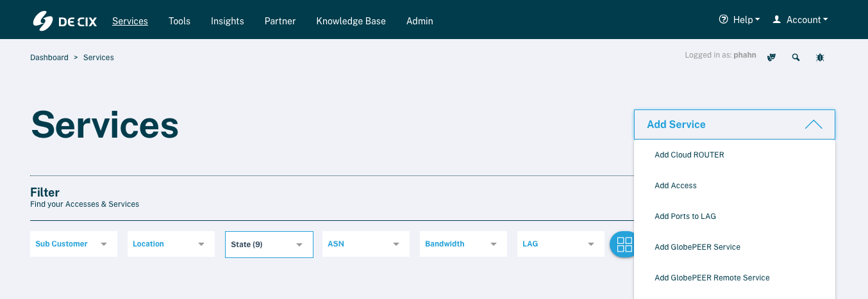Collapse the Add Service chevron arrow

(813, 124)
